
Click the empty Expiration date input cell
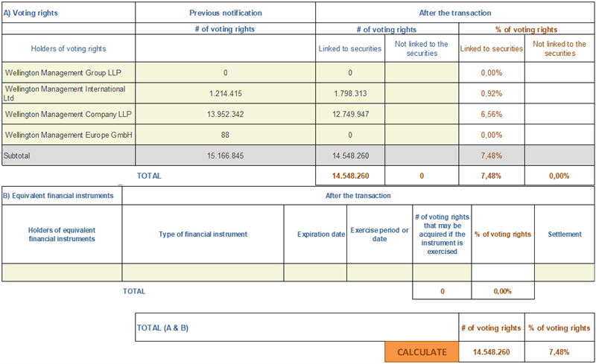pyautogui.click(x=315, y=272)
